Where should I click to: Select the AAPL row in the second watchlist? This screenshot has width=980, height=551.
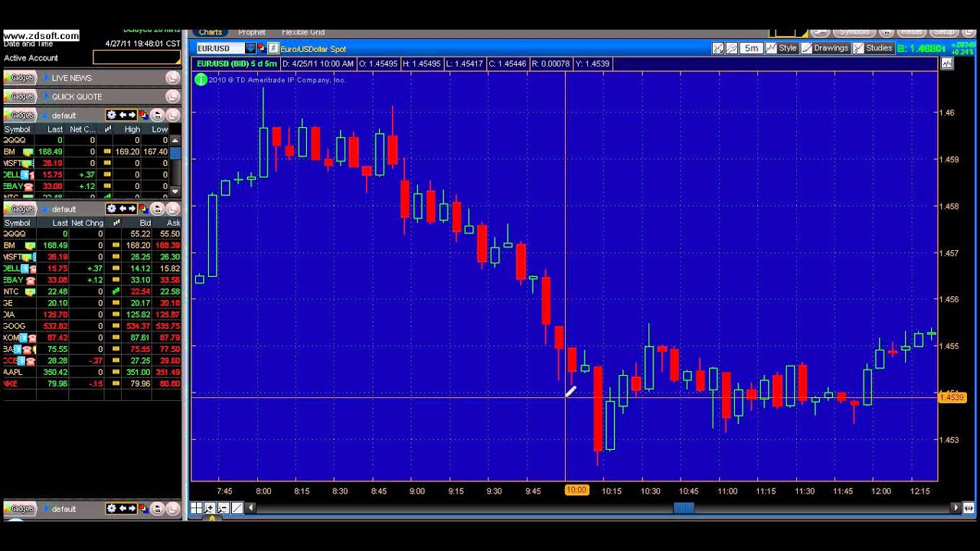coord(92,372)
